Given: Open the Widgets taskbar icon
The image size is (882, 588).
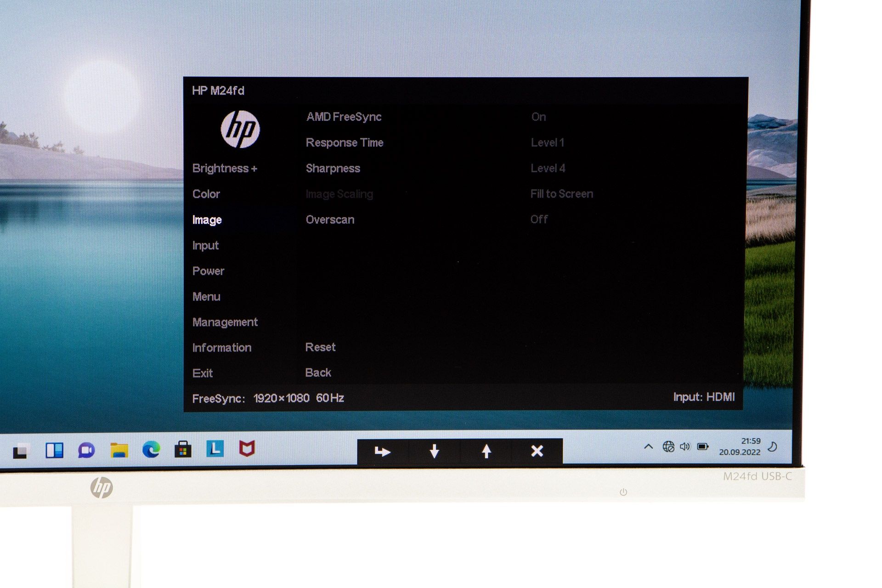Looking at the screenshot, I should [54, 451].
